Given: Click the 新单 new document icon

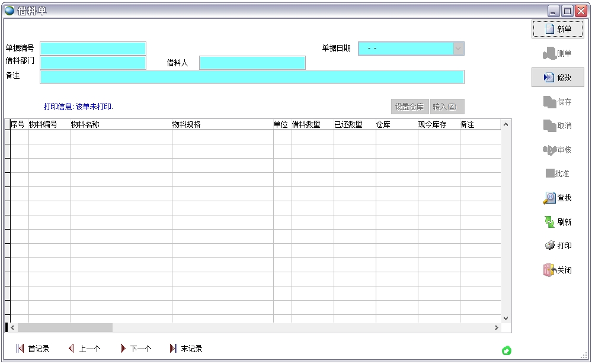Looking at the screenshot, I should click(549, 29).
